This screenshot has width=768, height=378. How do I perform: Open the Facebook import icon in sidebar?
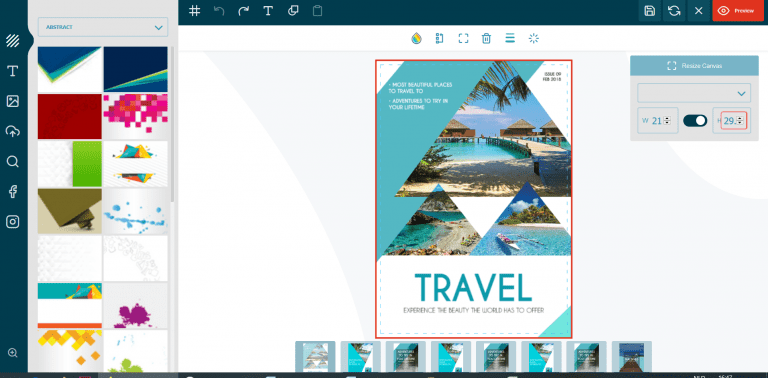click(x=13, y=191)
